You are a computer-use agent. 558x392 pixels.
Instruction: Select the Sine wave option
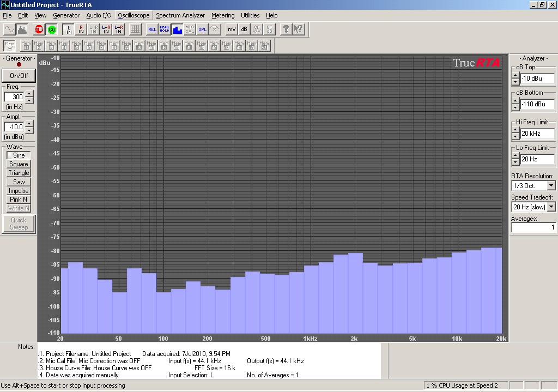click(19, 155)
